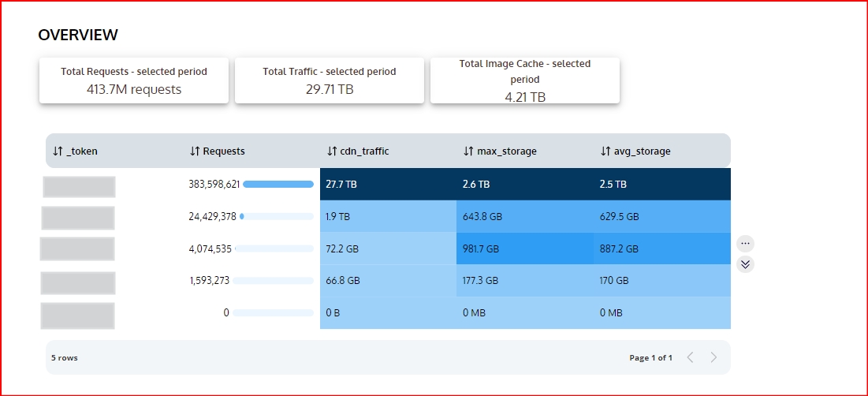Open the three-dots more options menu
868x396 pixels.
pyautogui.click(x=745, y=243)
